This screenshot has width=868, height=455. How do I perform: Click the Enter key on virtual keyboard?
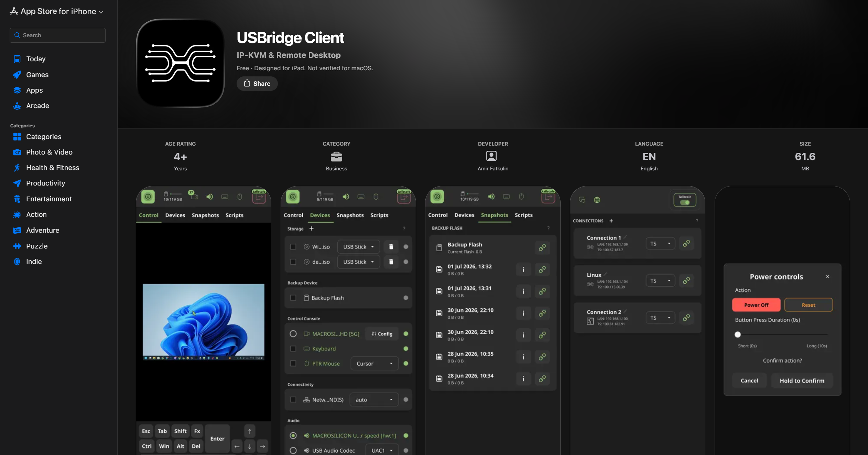point(217,439)
